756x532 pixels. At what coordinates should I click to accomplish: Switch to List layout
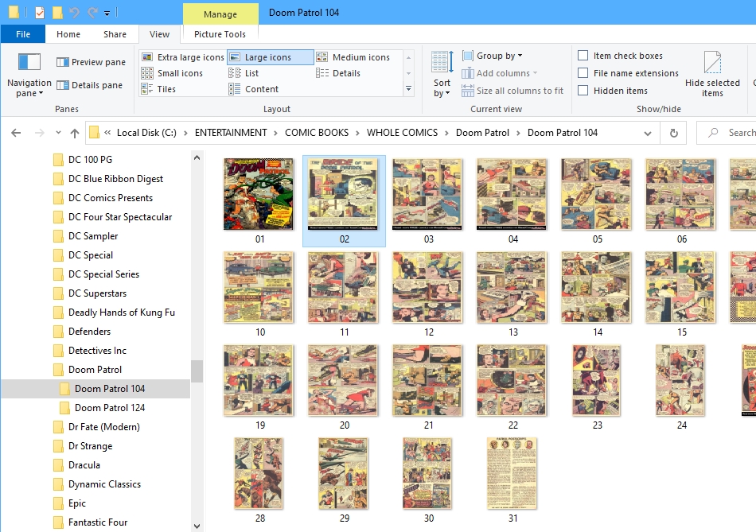click(244, 73)
